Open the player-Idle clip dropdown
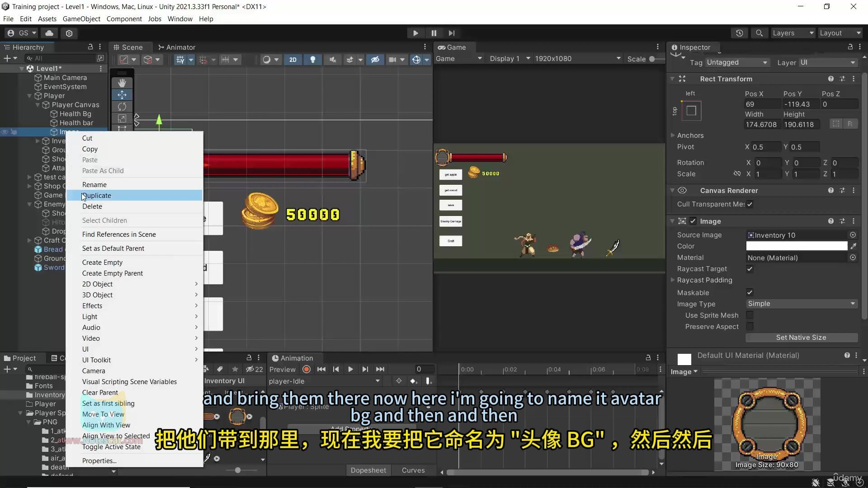 (x=325, y=381)
